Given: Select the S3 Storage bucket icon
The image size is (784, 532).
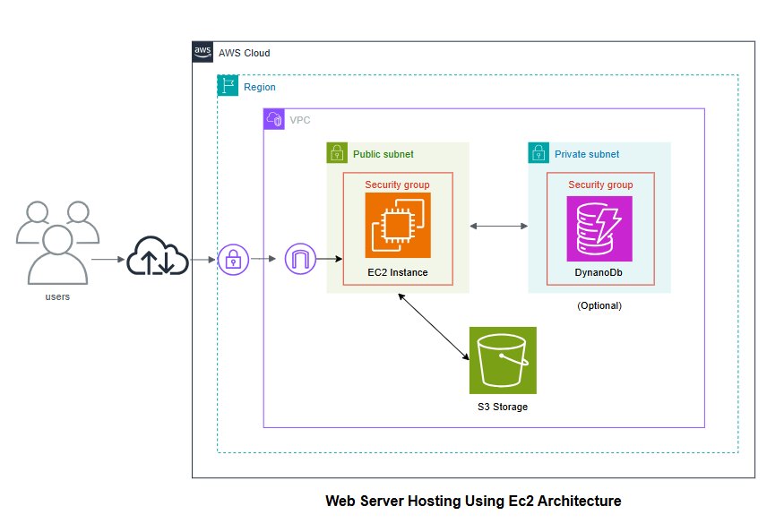Looking at the screenshot, I should pyautogui.click(x=502, y=360).
